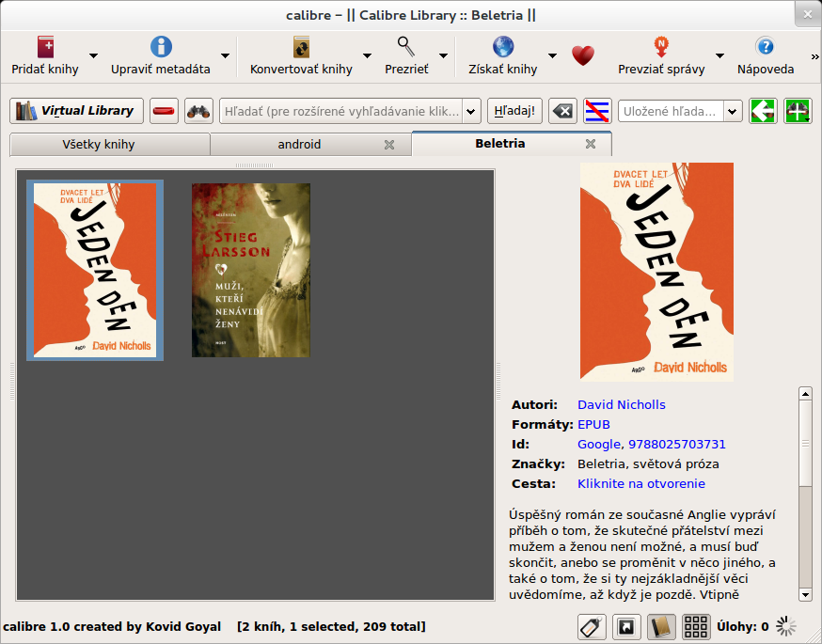Toggle the cover grid view icon

[696, 627]
